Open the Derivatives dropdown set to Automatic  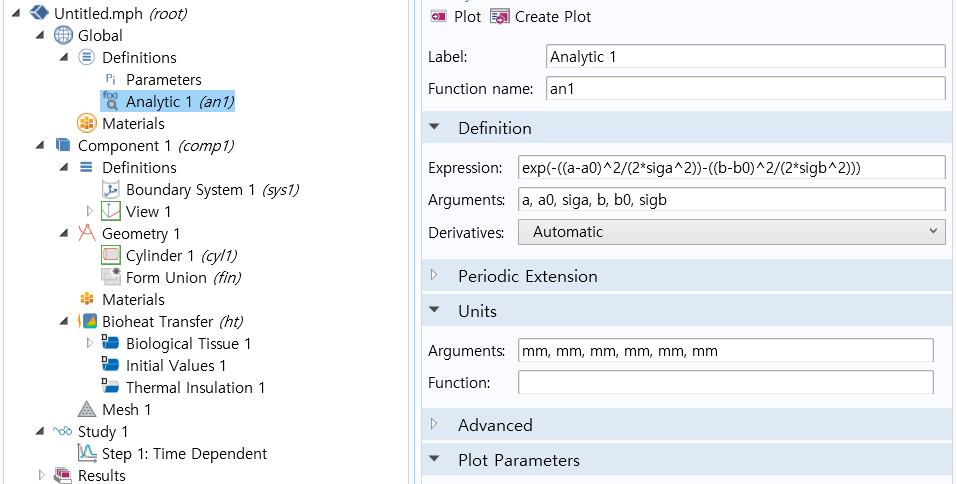tap(731, 232)
